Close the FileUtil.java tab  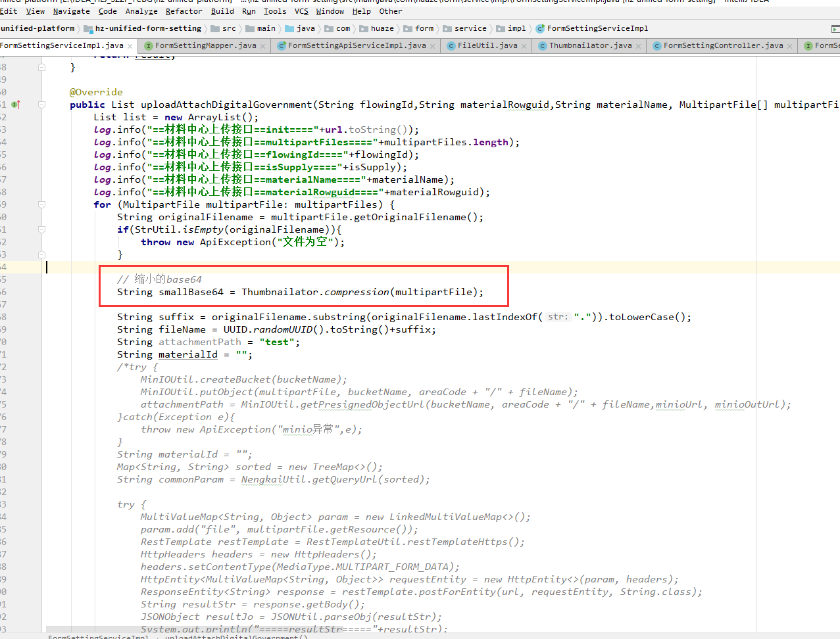(524, 46)
